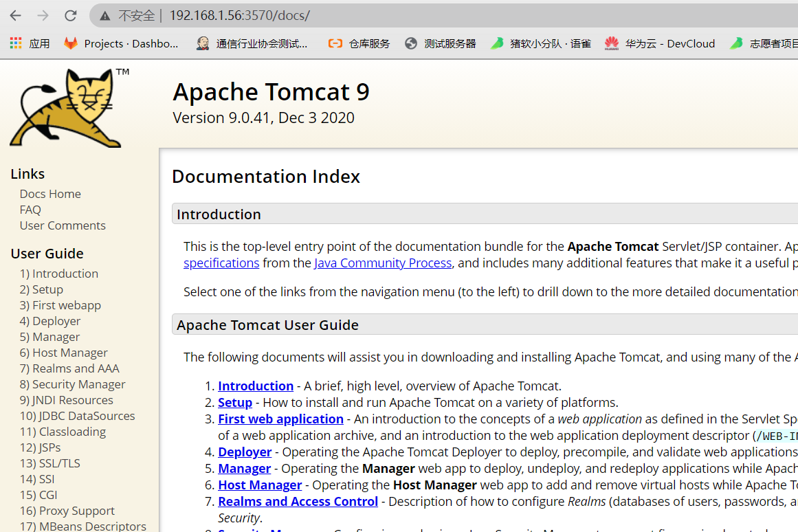
Task: Open the 测试服务器 bookmark
Action: [441, 43]
